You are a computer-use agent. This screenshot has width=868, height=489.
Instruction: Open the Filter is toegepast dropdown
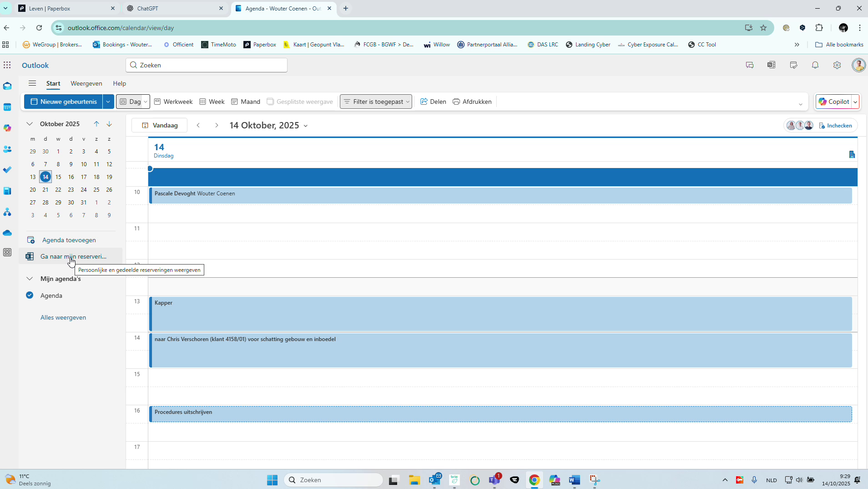375,101
